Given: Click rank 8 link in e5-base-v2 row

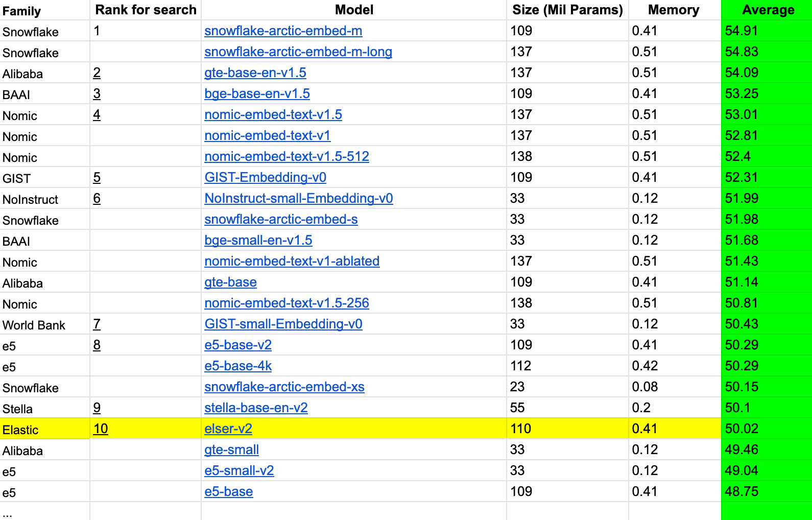Looking at the screenshot, I should 97,345.
